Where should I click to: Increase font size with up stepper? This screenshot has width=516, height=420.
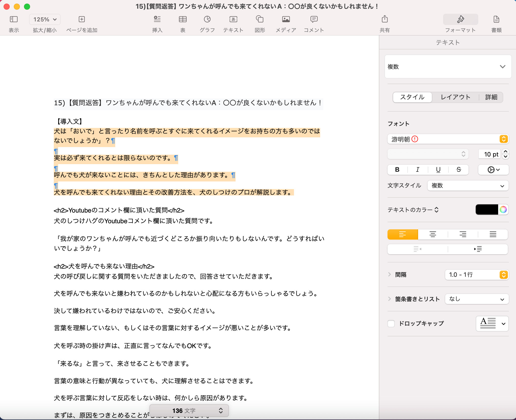(x=505, y=152)
